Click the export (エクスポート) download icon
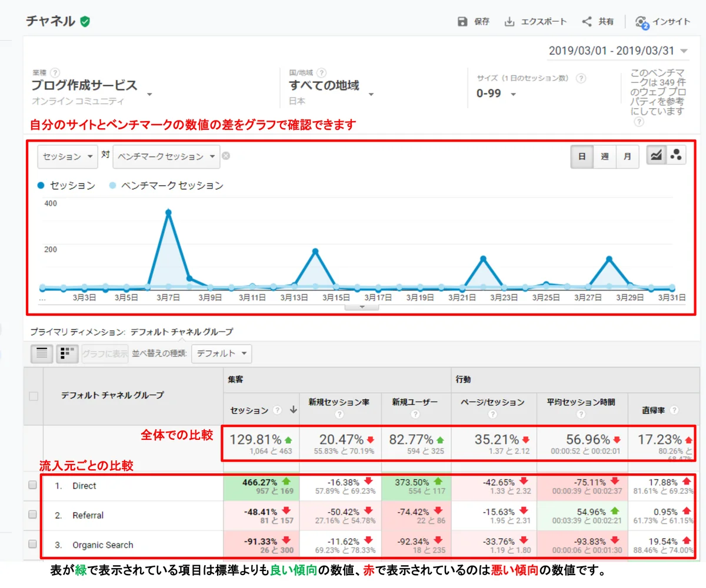This screenshot has width=706, height=588. 509,22
